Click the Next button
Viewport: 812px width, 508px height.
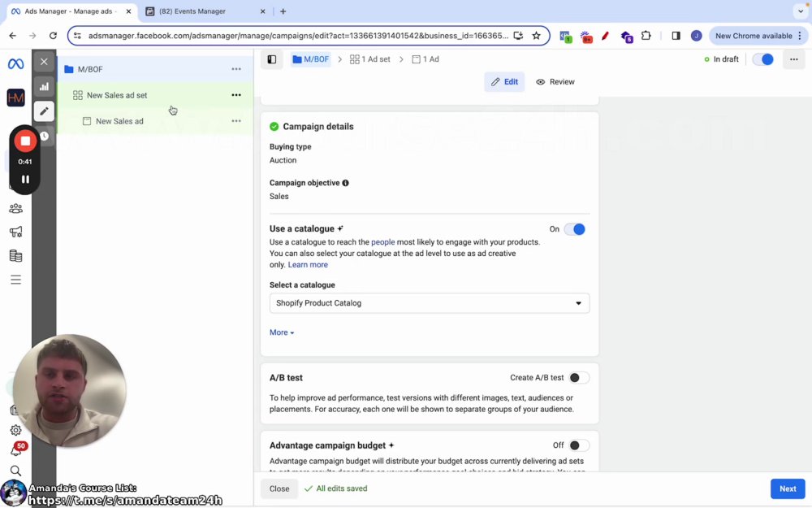coord(788,488)
